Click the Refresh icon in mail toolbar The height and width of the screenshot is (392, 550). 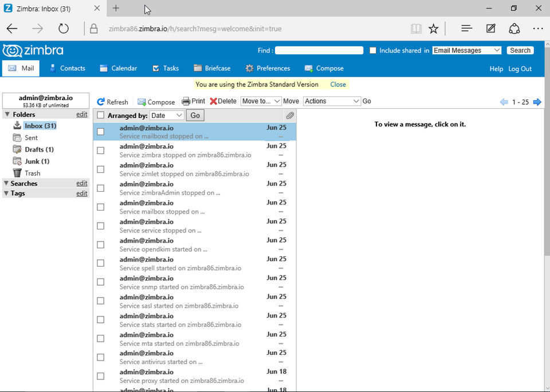(101, 102)
